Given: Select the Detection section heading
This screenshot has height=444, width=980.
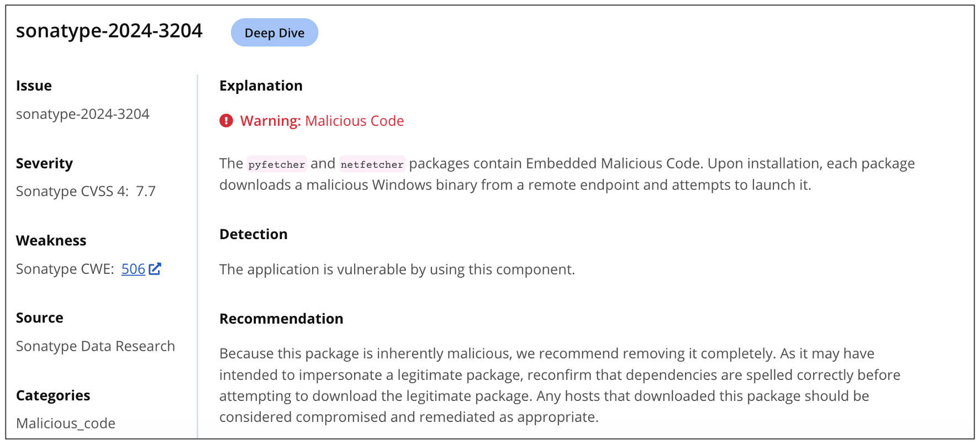Looking at the screenshot, I should tap(253, 234).
